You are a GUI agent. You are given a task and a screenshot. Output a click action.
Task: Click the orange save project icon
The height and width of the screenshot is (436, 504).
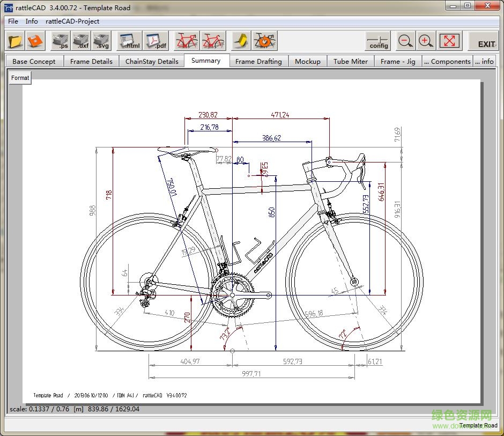35,41
